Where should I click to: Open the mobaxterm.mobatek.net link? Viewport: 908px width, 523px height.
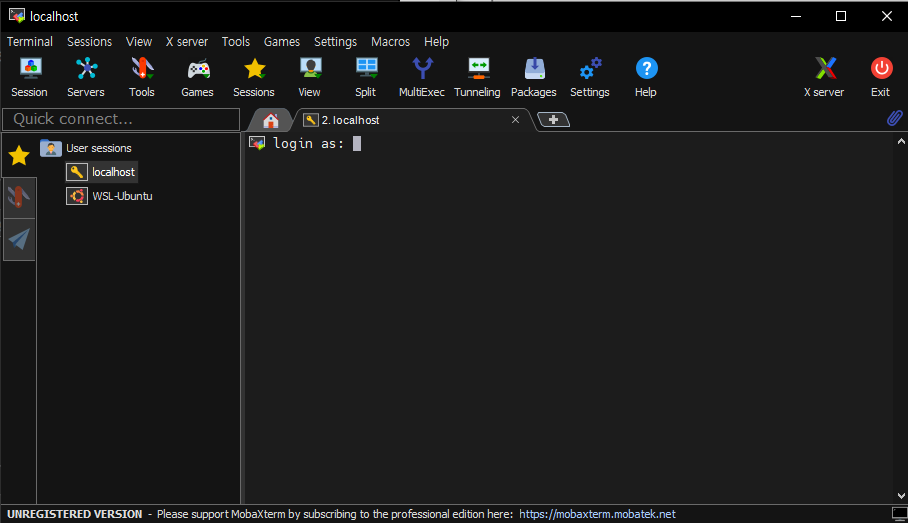click(597, 514)
